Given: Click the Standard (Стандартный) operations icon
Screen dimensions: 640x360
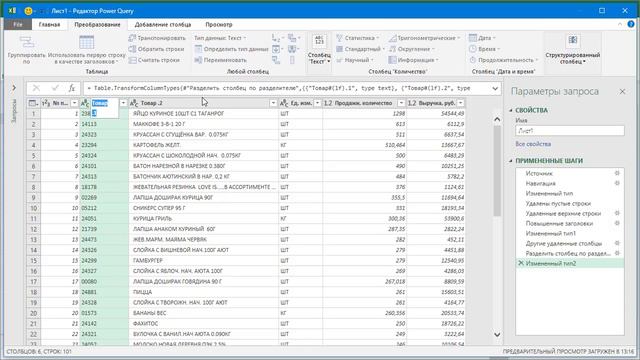Looking at the screenshot, I should tap(340, 49).
